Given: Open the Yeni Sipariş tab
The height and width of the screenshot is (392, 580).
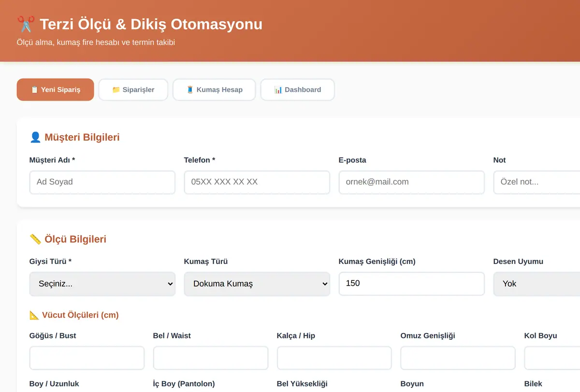Looking at the screenshot, I should (x=56, y=90).
